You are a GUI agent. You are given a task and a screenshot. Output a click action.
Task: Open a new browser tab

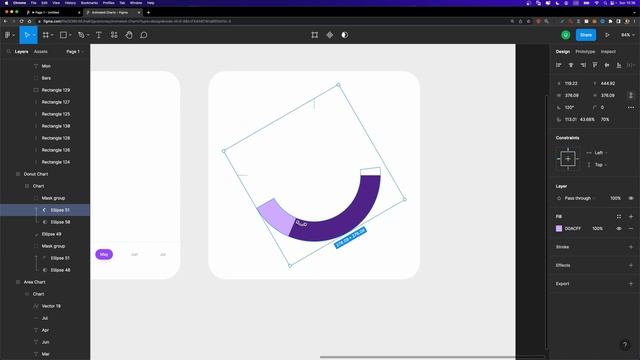[x=148, y=13]
